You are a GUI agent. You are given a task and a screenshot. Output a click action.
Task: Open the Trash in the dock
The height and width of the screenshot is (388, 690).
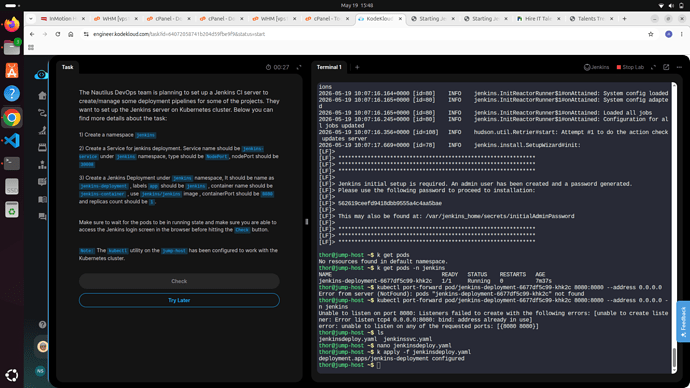[12, 210]
